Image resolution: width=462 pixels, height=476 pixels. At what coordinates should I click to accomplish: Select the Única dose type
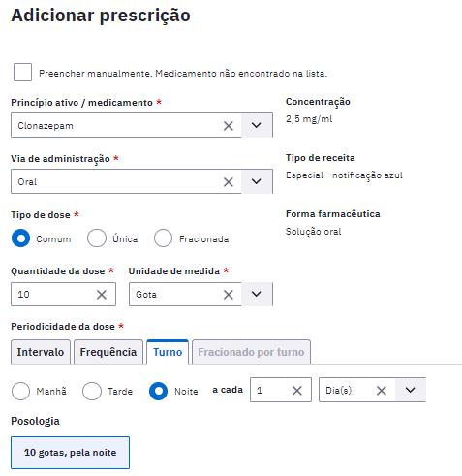pyautogui.click(x=97, y=238)
